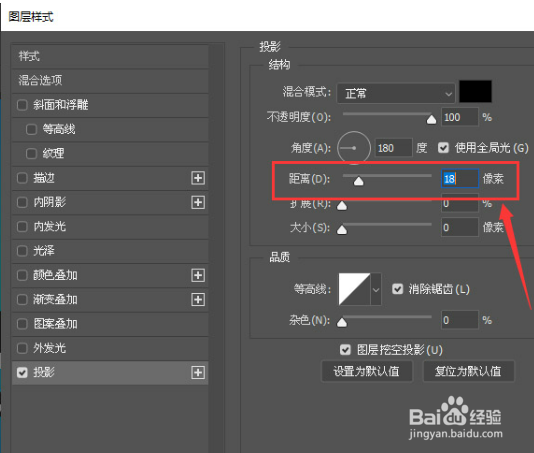534x453 pixels.
Task: Click the 大小 slider handle
Action: click(x=342, y=230)
